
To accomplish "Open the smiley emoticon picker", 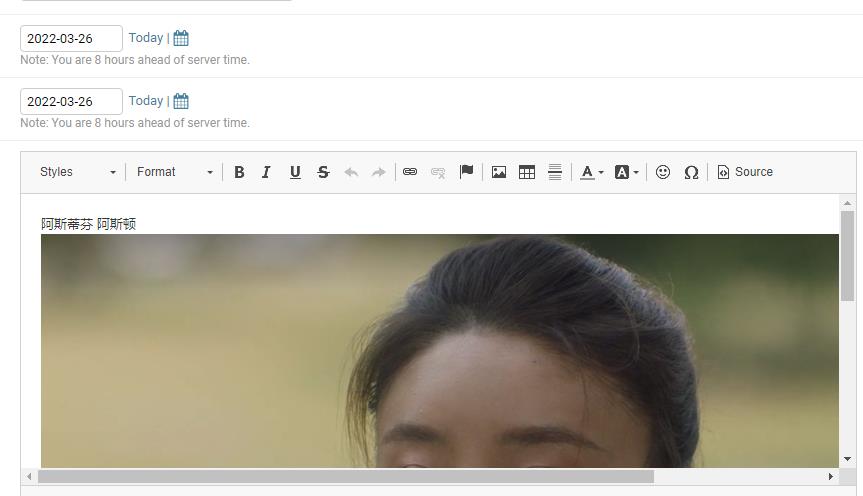I will point(663,172).
